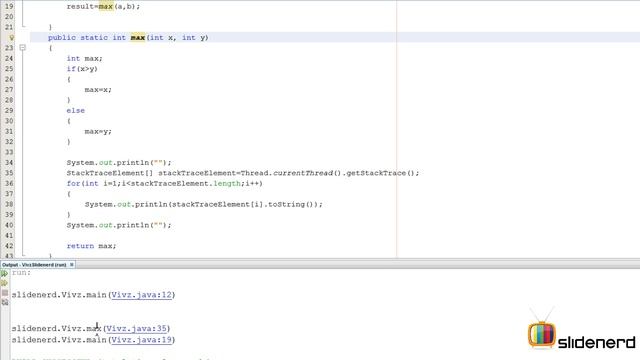Viewport: 640px width, 360px height.
Task: Click line number 40 in the gutter
Action: tap(9, 225)
